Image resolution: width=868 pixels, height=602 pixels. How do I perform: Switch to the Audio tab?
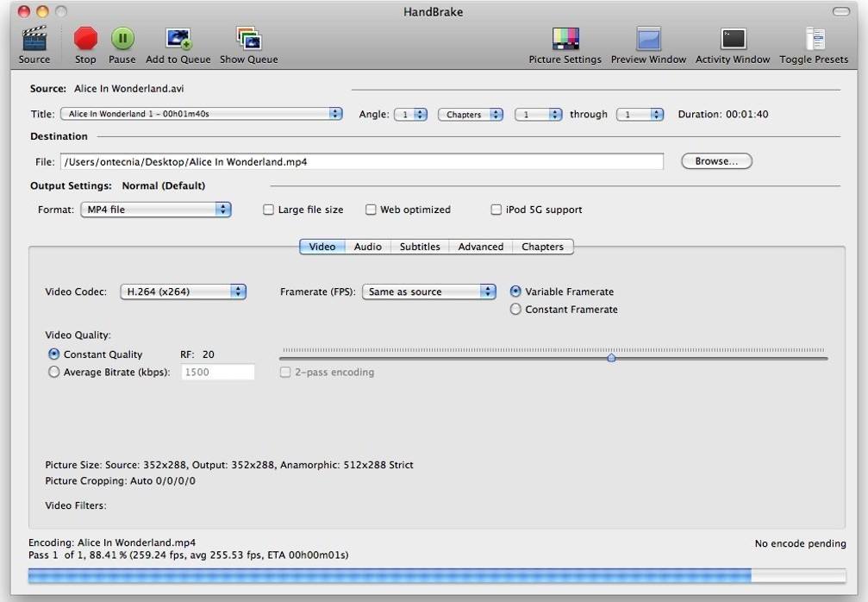367,247
